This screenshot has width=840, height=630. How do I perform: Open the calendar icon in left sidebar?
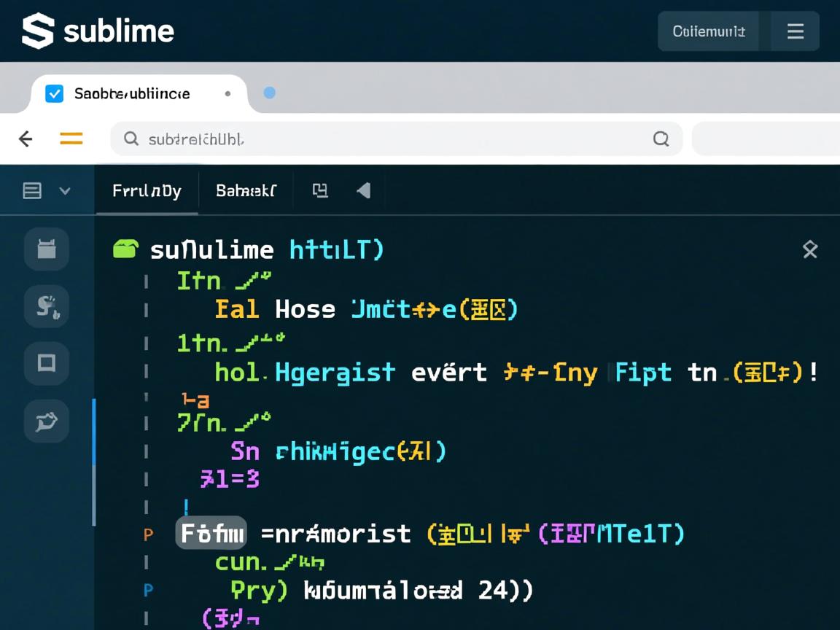[x=47, y=249]
